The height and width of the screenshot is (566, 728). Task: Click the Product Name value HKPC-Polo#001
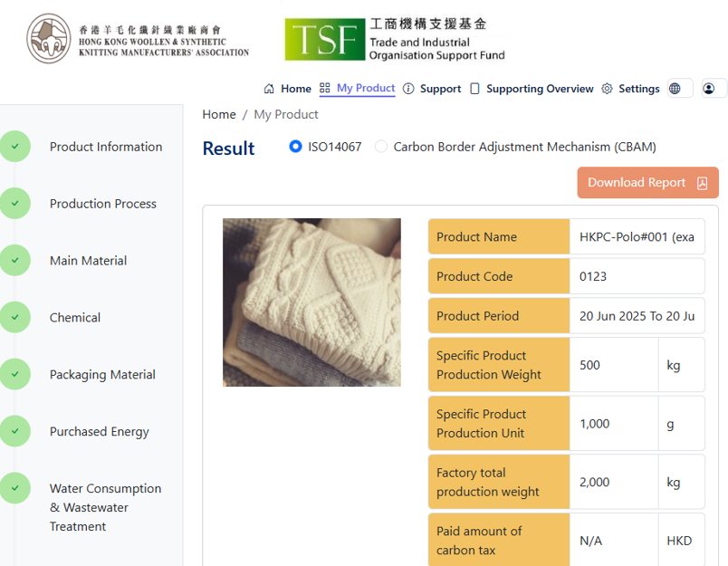click(637, 236)
